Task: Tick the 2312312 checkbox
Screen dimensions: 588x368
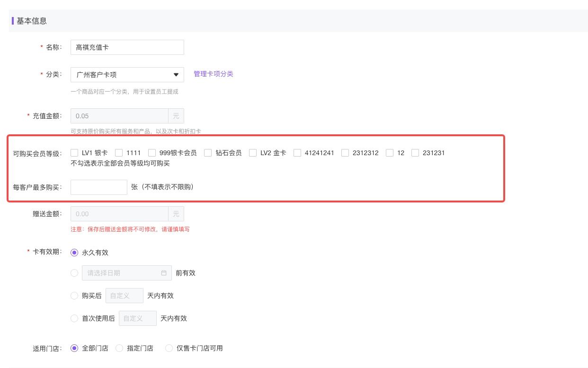Action: point(345,153)
